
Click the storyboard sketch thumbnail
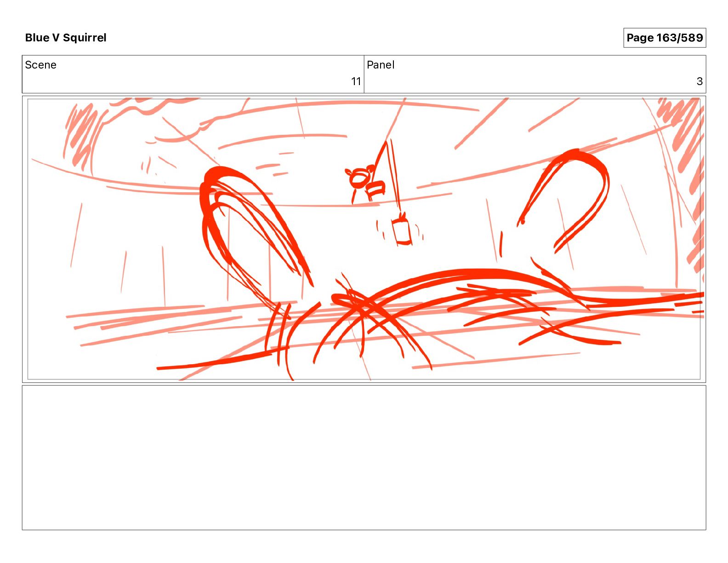(x=364, y=239)
